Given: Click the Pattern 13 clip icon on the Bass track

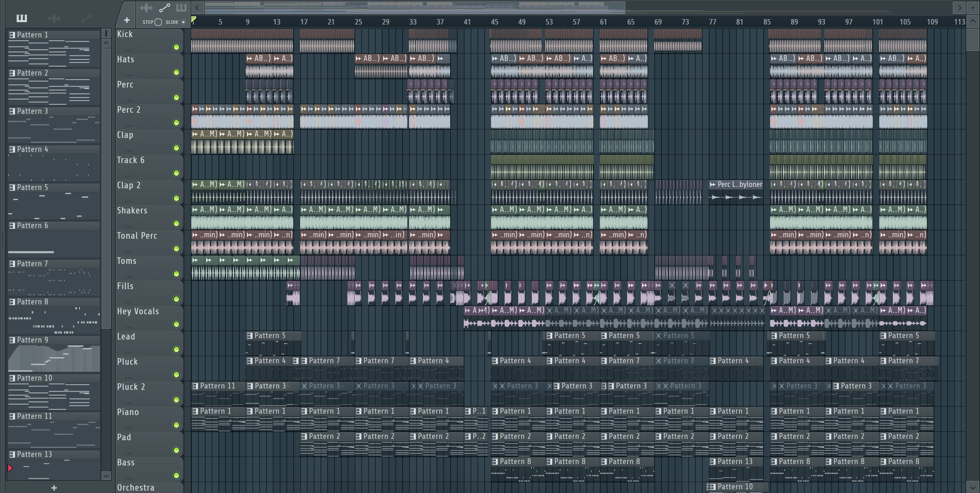Looking at the screenshot, I should [x=713, y=462].
